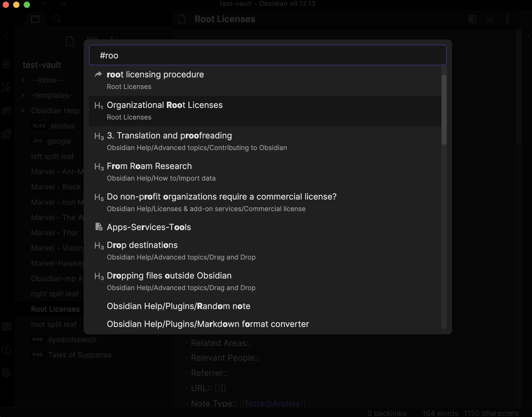The width and height of the screenshot is (532, 417).
Task: Select 'root licensing procedure' alias result
Action: pos(155,75)
